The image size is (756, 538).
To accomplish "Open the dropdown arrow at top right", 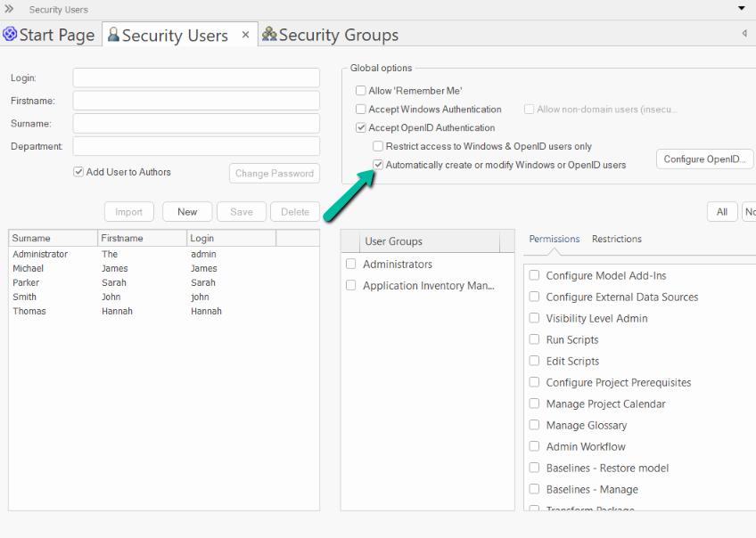I will [x=742, y=8].
